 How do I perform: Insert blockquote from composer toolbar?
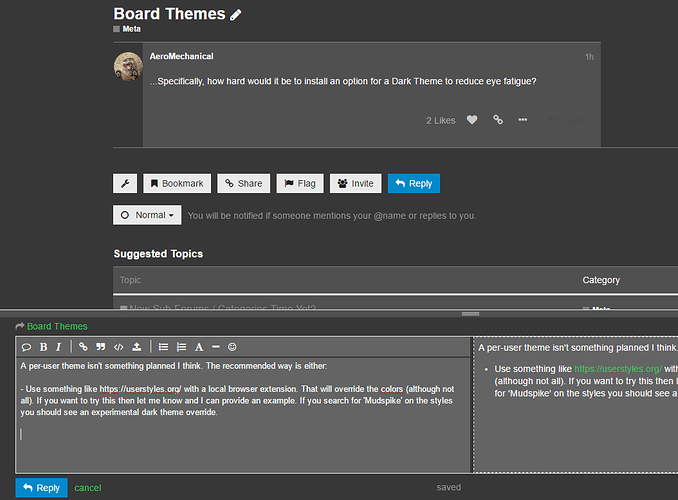pyautogui.click(x=101, y=347)
